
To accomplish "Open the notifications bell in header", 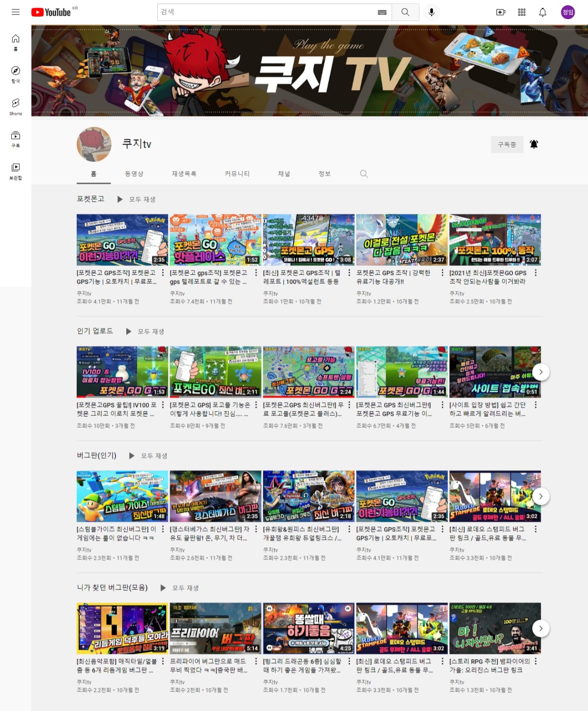I will 542,12.
